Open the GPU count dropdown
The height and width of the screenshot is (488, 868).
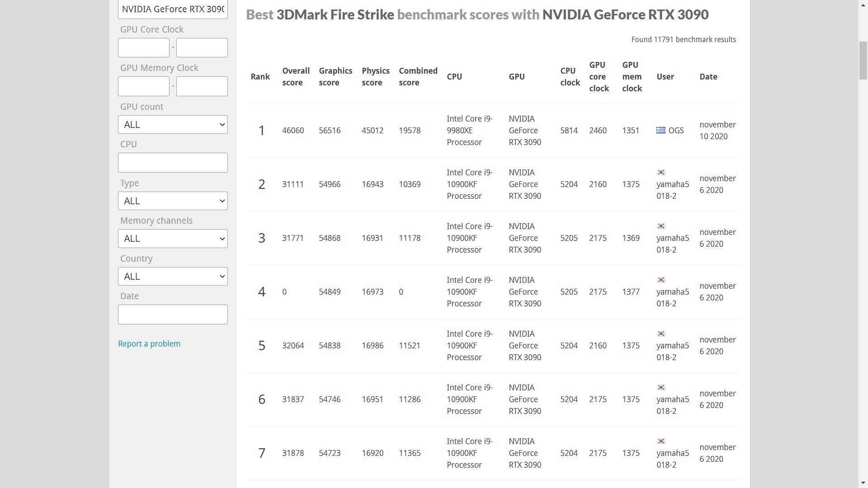tap(173, 125)
